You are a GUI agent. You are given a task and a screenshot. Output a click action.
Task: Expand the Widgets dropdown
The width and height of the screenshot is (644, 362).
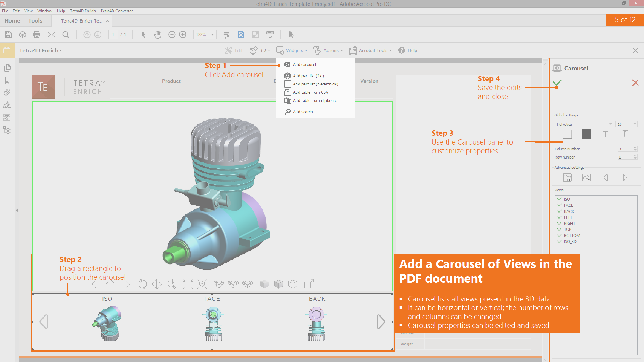click(292, 50)
